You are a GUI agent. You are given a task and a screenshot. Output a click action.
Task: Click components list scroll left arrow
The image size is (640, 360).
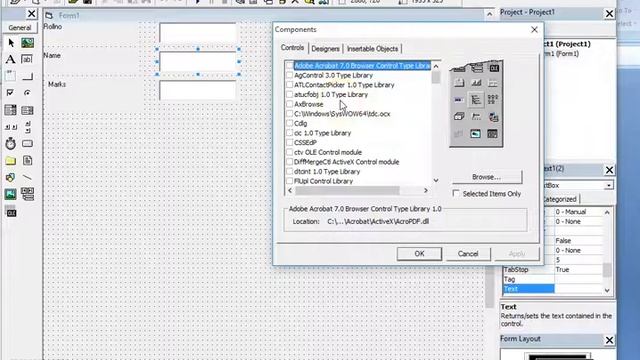[x=290, y=190]
